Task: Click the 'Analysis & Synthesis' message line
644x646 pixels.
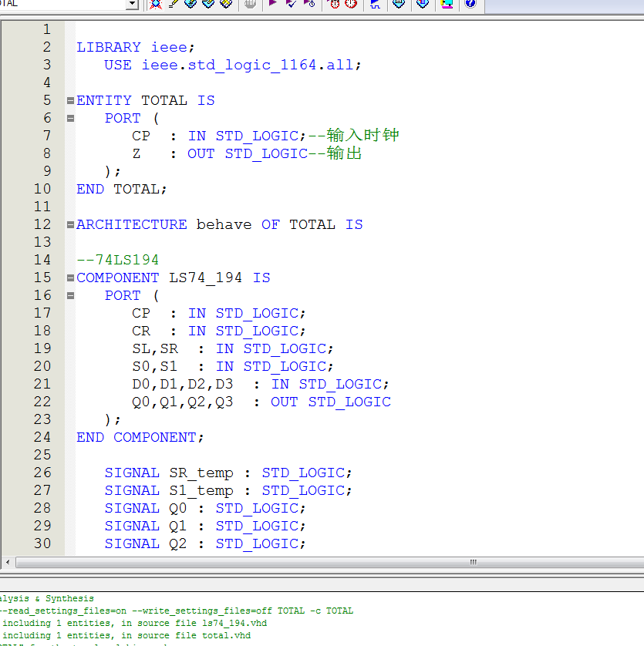Action: [47, 598]
